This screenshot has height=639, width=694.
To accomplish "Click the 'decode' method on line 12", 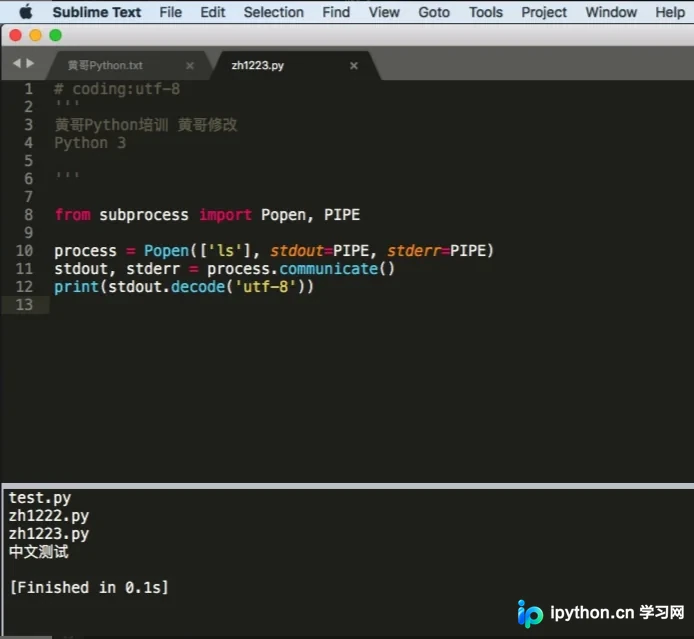I will (198, 287).
